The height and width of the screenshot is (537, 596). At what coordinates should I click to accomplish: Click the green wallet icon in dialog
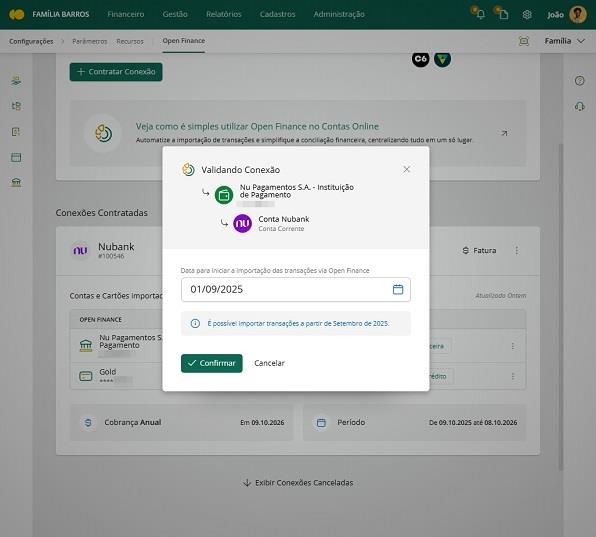click(x=224, y=195)
